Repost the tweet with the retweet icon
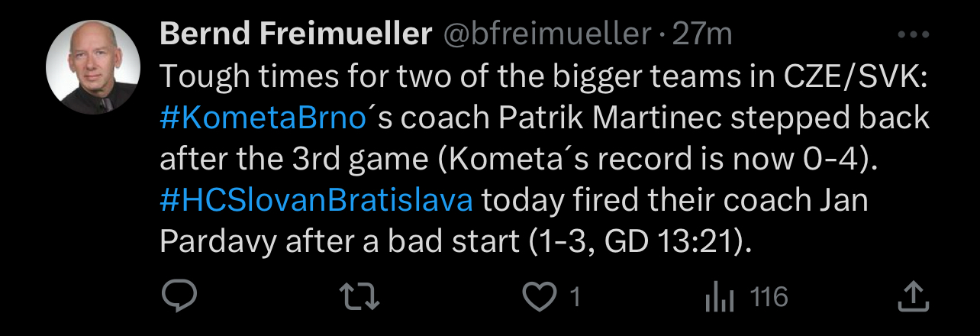Image resolution: width=980 pixels, height=336 pixels. point(360,297)
